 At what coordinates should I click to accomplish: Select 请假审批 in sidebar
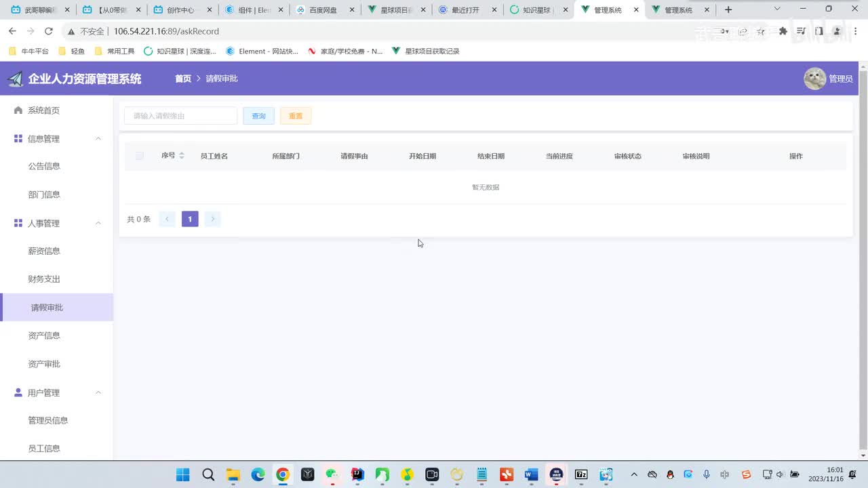click(56, 308)
